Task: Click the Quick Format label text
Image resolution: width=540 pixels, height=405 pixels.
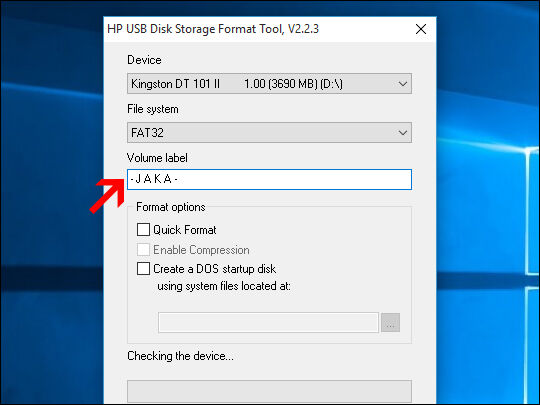Action: coord(185,230)
